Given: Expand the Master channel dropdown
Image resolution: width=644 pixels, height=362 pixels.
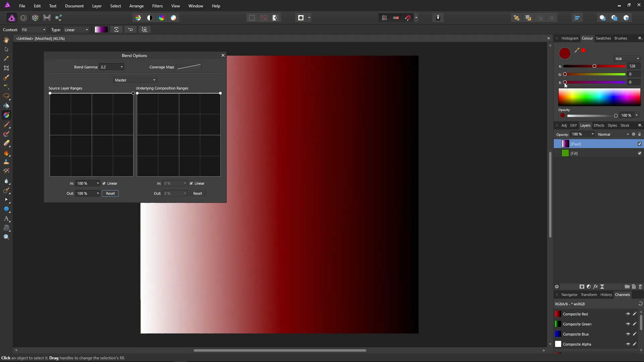Looking at the screenshot, I should tap(135, 80).
